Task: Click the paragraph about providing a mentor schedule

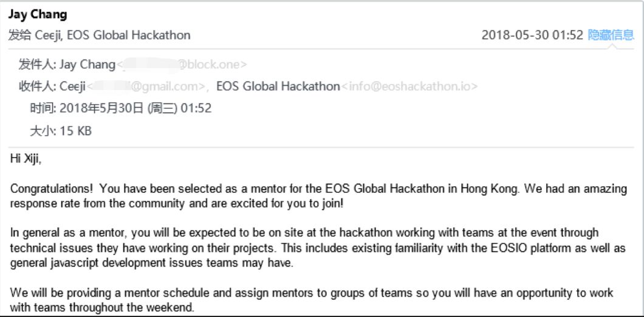Action: point(311,300)
